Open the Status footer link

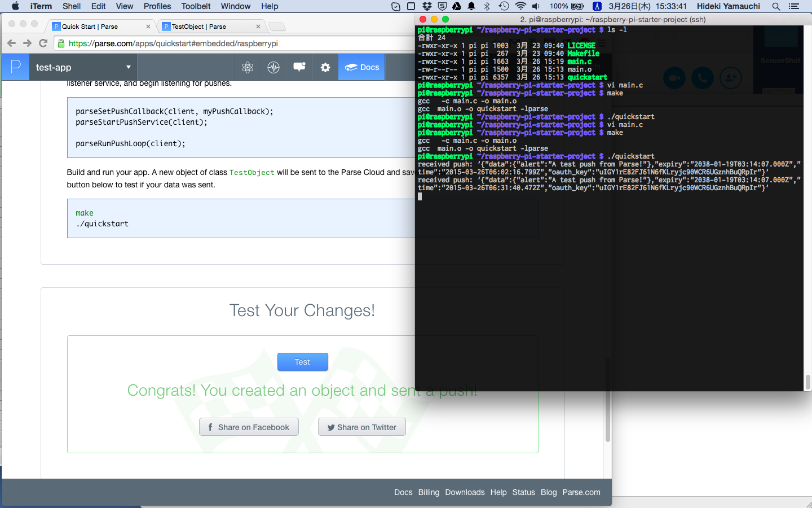(524, 492)
